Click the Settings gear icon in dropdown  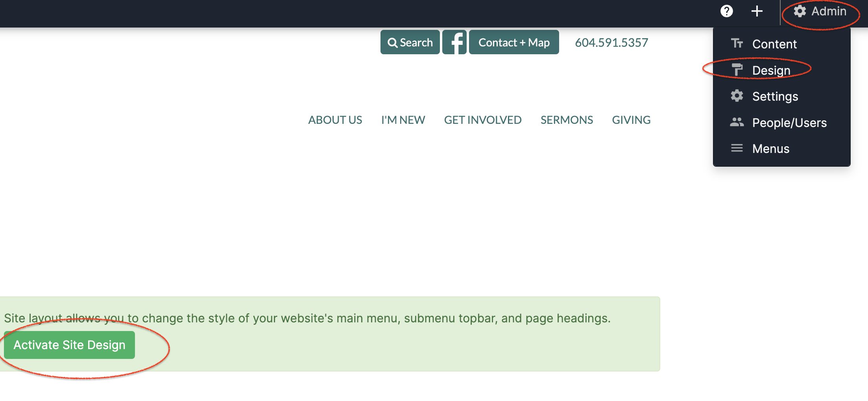737,96
